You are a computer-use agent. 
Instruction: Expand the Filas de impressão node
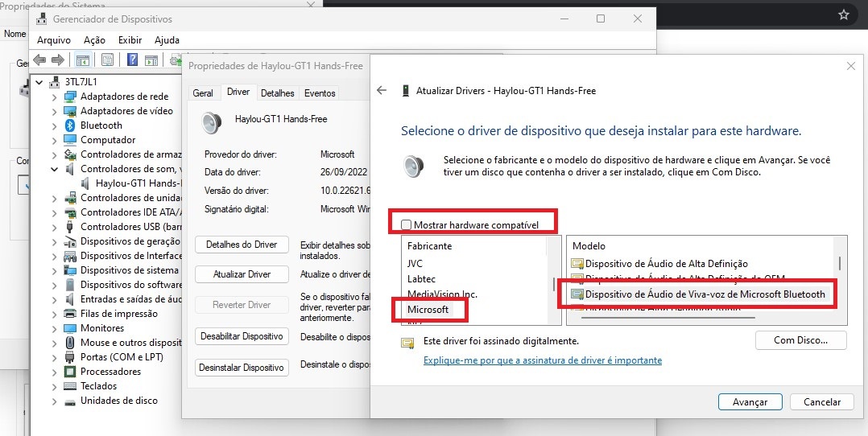tap(54, 314)
